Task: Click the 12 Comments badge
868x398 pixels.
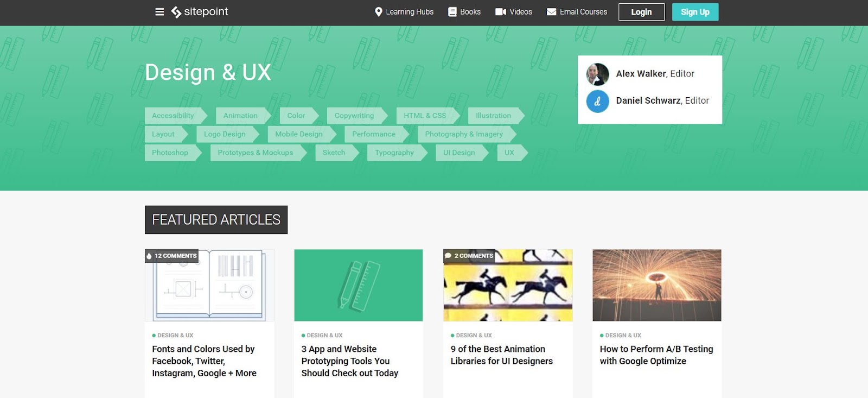Action: pos(171,256)
